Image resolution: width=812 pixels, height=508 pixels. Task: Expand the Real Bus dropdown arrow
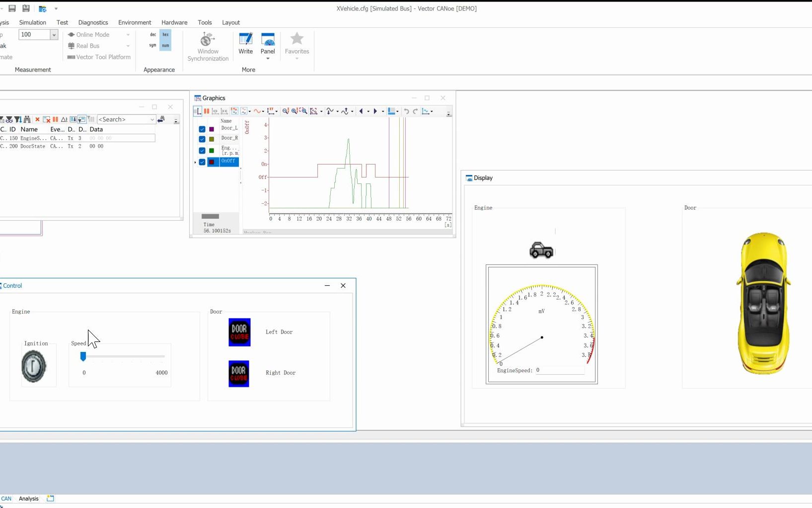128,46
